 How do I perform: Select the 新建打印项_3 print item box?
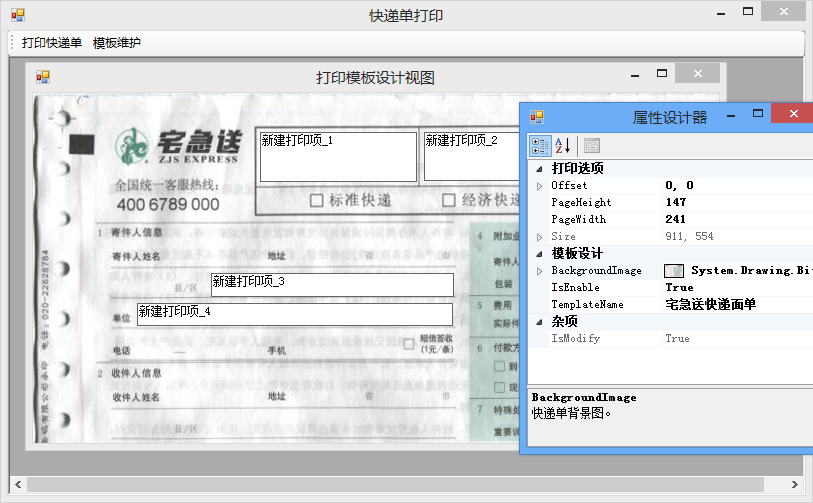click(332, 285)
